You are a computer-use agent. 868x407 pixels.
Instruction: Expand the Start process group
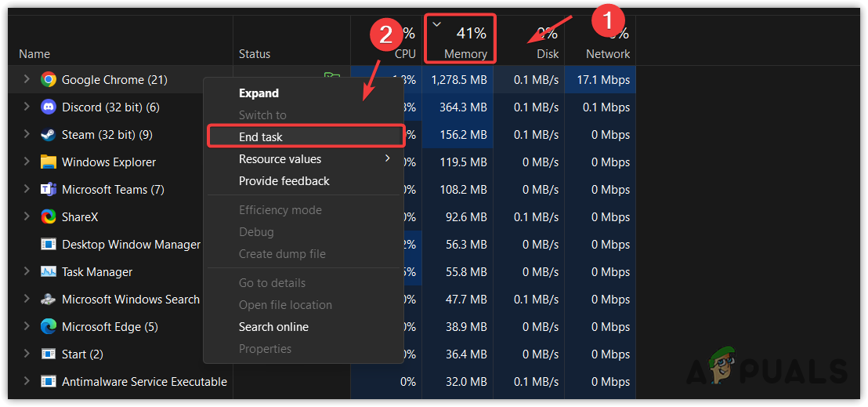click(x=27, y=354)
